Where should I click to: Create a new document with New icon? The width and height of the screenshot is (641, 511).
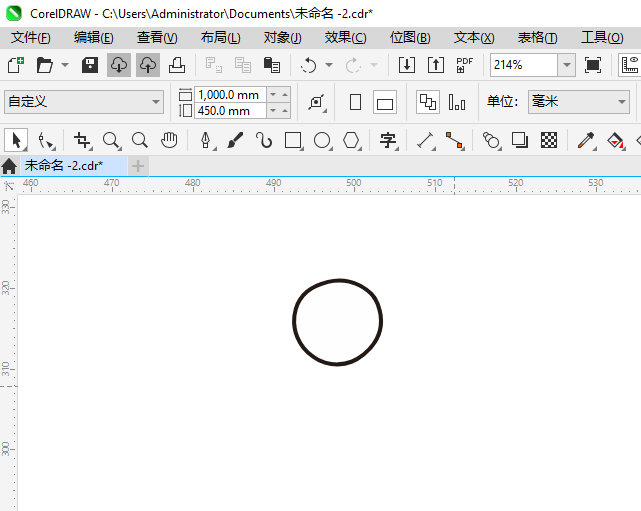coord(16,65)
